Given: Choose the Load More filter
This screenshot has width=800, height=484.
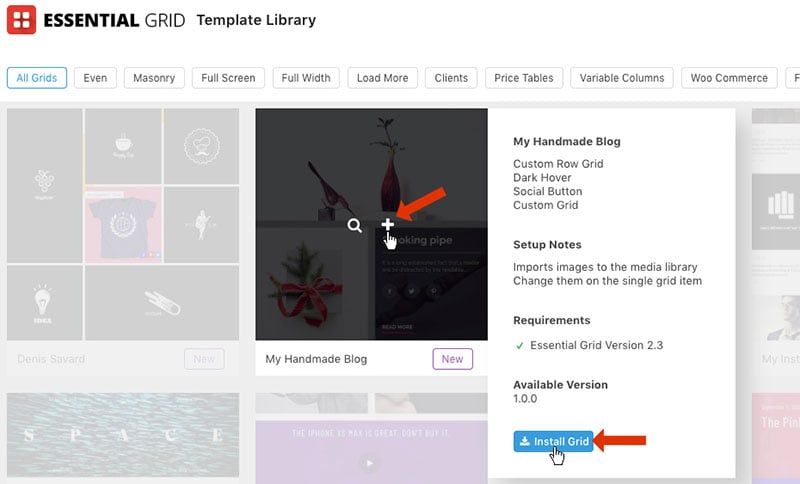Looking at the screenshot, I should [x=383, y=78].
